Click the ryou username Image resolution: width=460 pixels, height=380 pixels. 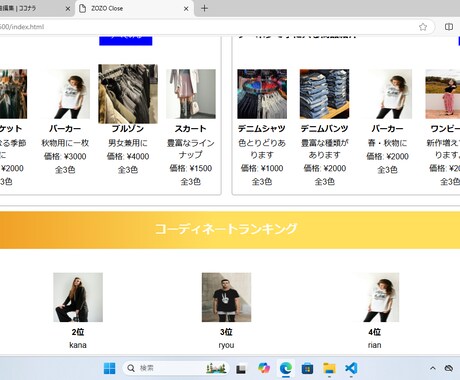click(226, 345)
